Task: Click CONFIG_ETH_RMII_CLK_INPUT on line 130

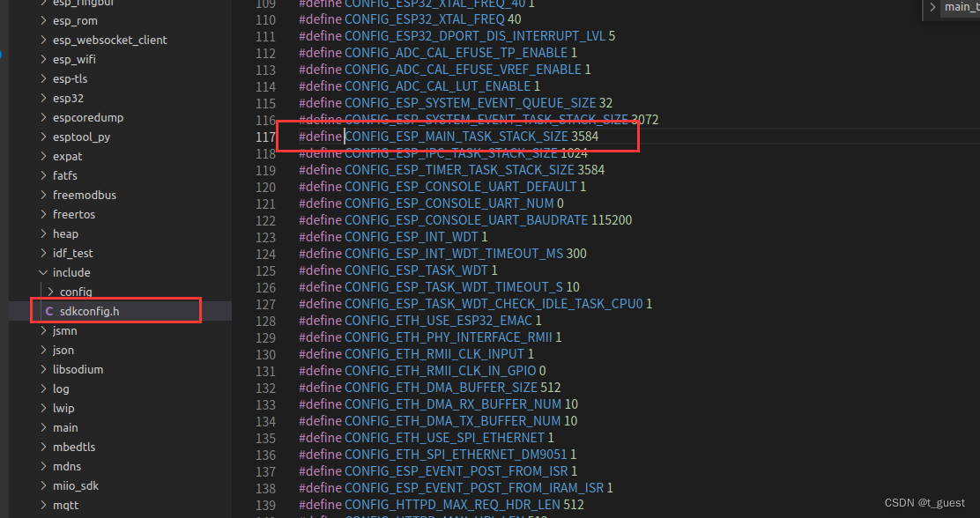Action: (x=434, y=353)
